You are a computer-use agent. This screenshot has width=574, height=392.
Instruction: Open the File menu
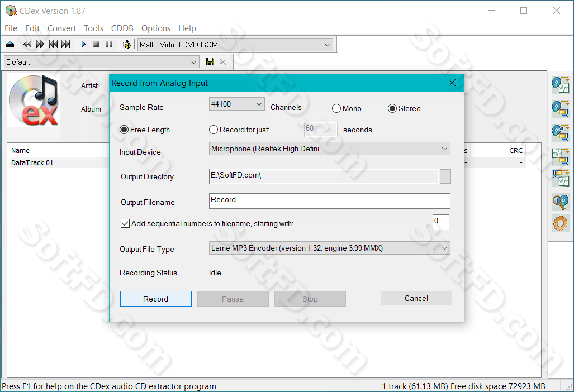(11, 28)
